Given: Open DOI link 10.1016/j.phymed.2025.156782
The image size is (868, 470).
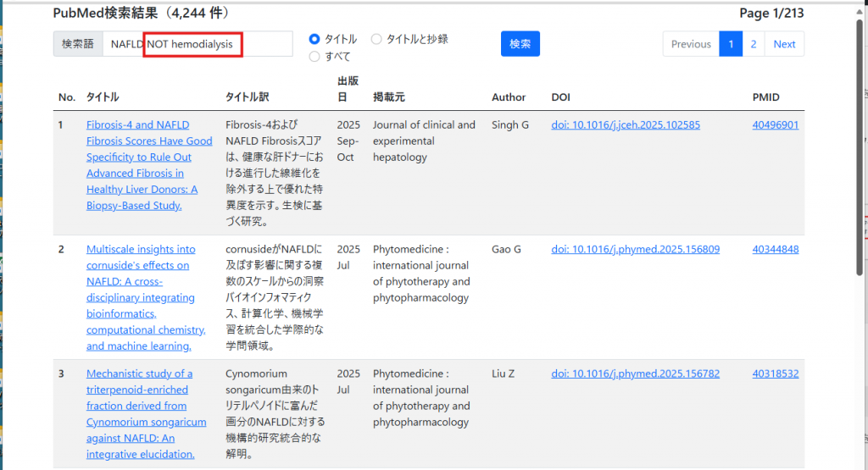Looking at the screenshot, I should (635, 373).
